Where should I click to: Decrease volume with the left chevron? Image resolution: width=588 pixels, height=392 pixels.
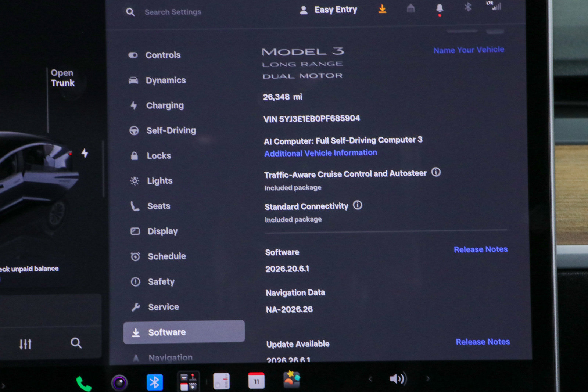(370, 379)
